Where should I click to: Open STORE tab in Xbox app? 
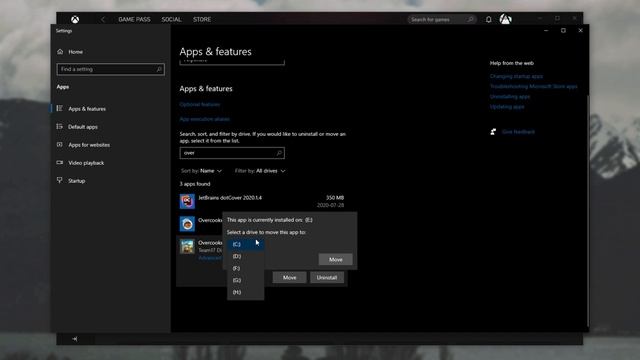click(x=202, y=19)
